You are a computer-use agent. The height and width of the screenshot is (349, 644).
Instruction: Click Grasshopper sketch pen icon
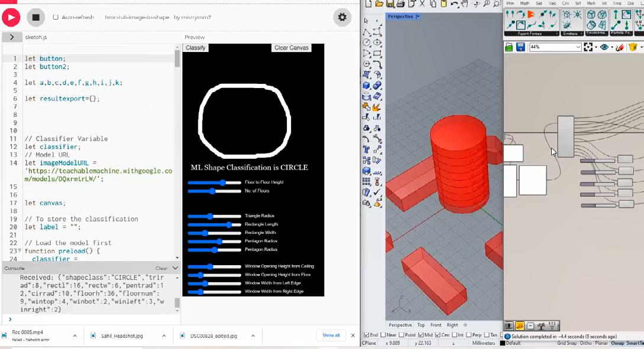[620, 47]
